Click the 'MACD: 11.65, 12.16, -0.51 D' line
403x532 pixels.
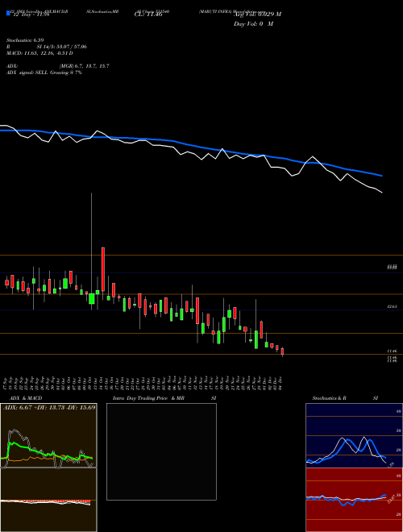click(x=39, y=53)
